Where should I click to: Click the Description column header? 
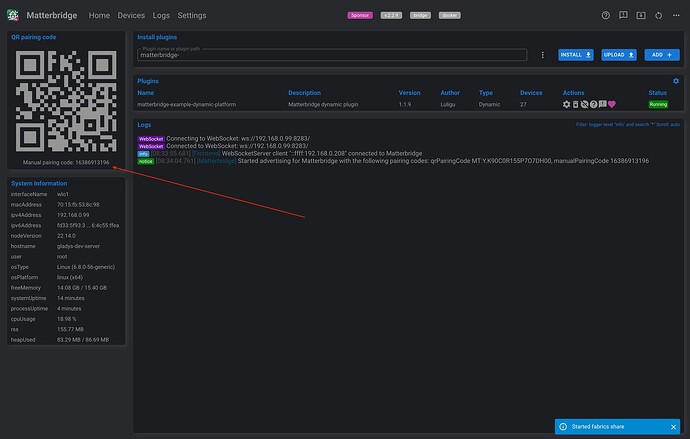(305, 93)
